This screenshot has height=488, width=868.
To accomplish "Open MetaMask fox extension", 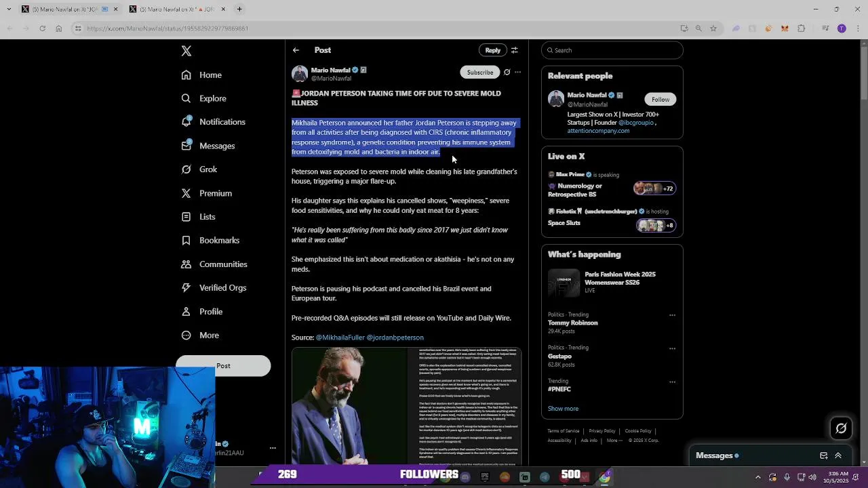I will [785, 28].
